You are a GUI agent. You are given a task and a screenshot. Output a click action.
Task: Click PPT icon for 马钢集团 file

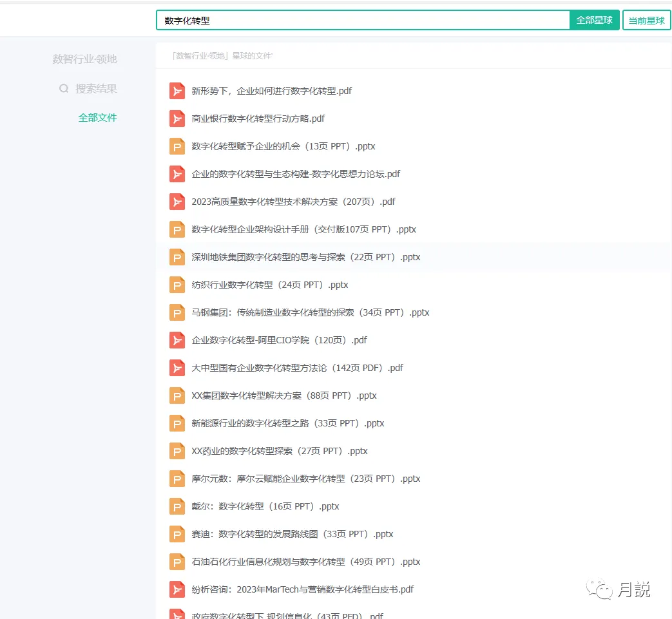(177, 312)
